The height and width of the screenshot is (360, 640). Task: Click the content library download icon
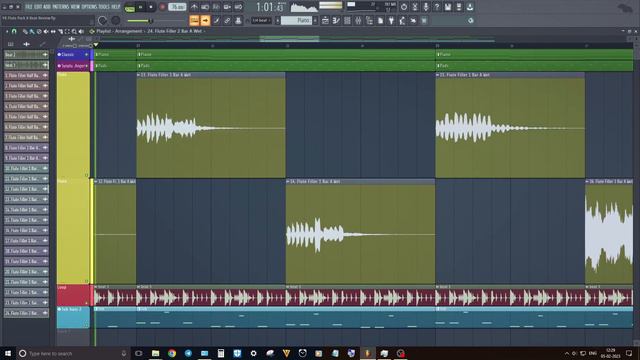tap(470, 7)
